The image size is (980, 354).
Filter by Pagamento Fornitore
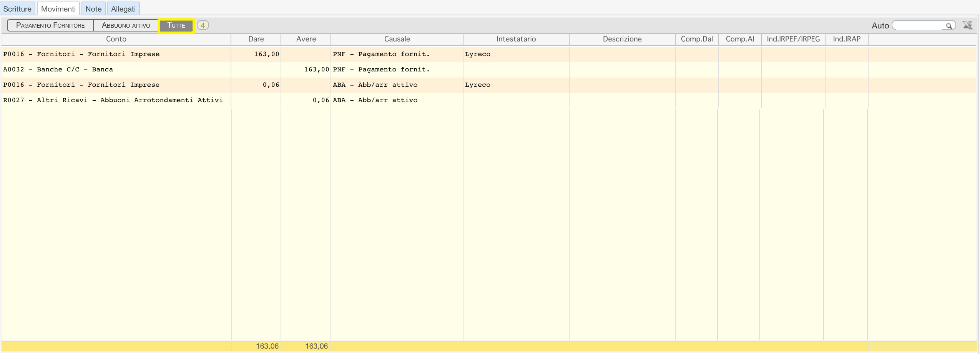[x=50, y=25]
